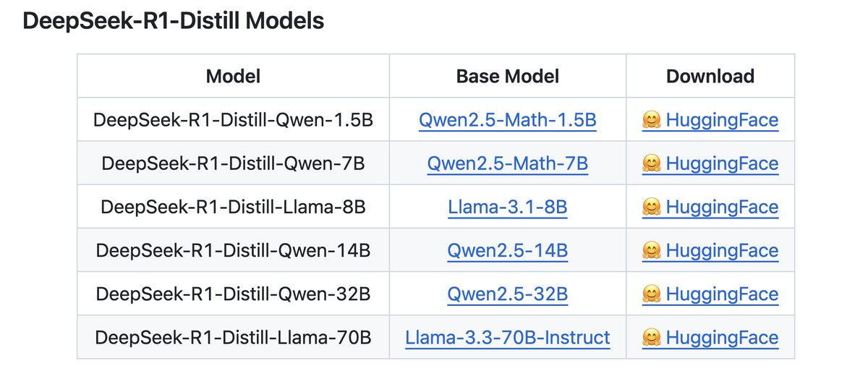This screenshot has height=371, width=868.
Task: Click hugging face emoji in Llama-70B row
Action: click(651, 337)
